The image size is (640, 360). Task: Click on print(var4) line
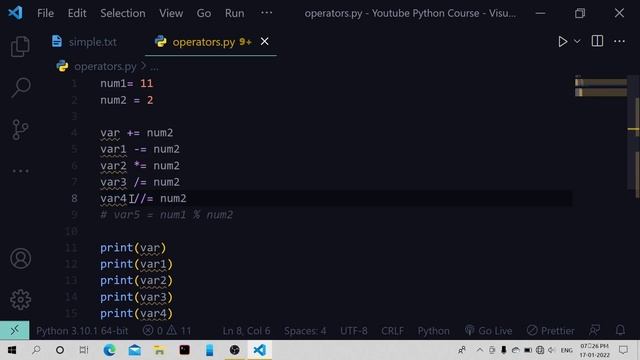coord(136,313)
